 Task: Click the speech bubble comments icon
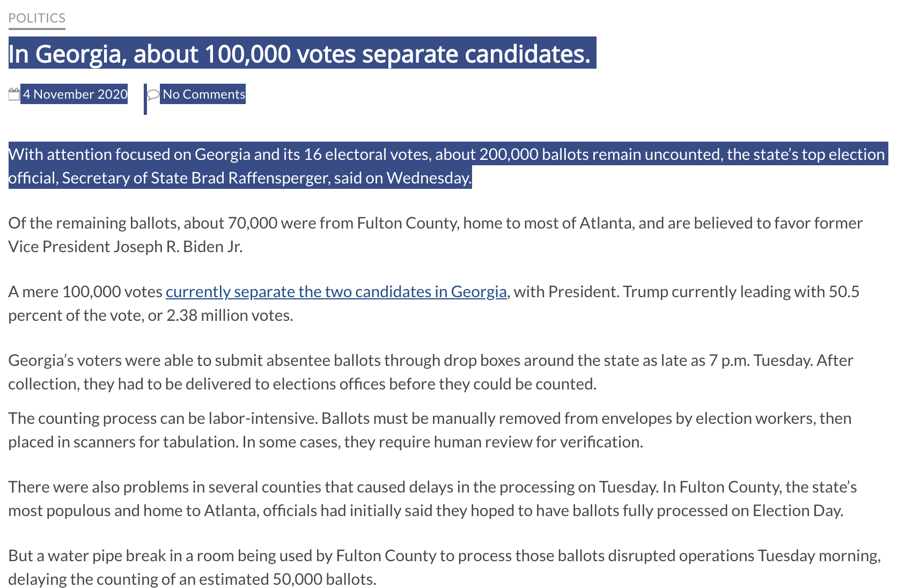click(x=153, y=95)
